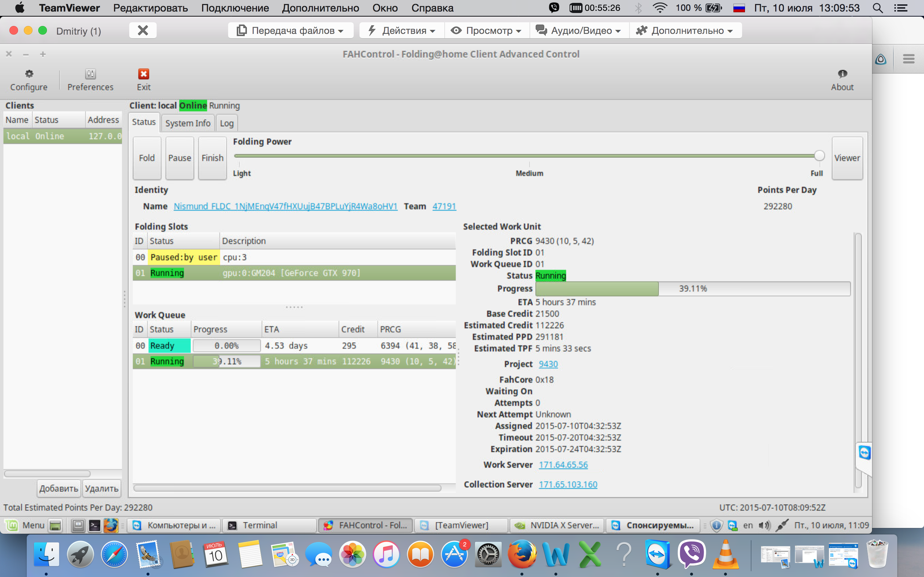The image size is (924, 577).
Task: Click the Pause folding button
Action: (179, 158)
